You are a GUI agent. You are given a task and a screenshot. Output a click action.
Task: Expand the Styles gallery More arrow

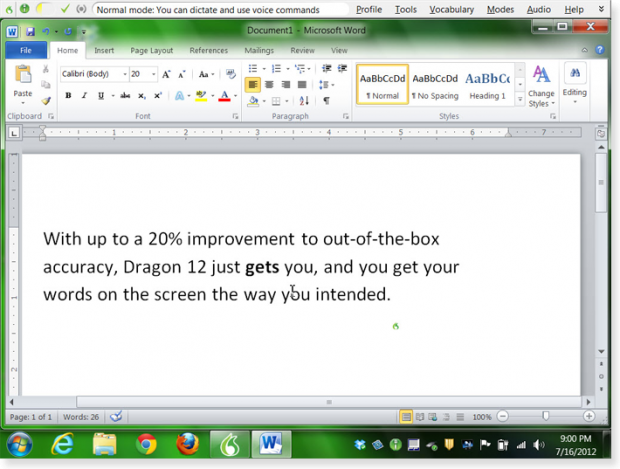pyautogui.click(x=520, y=99)
